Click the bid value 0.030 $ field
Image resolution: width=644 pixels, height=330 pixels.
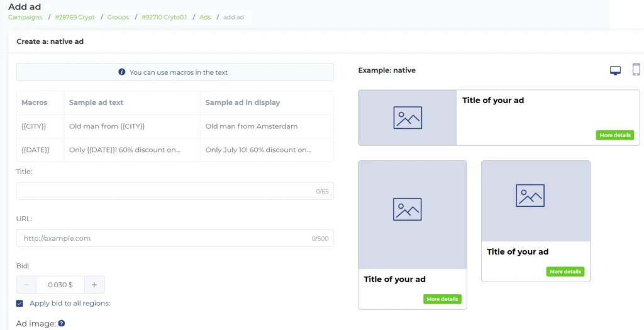(60, 285)
